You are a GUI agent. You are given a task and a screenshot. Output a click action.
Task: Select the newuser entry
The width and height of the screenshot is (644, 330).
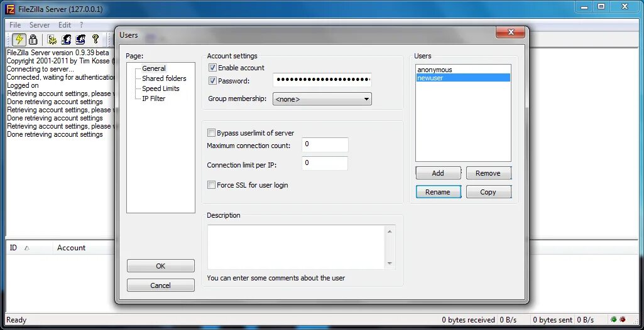point(463,77)
